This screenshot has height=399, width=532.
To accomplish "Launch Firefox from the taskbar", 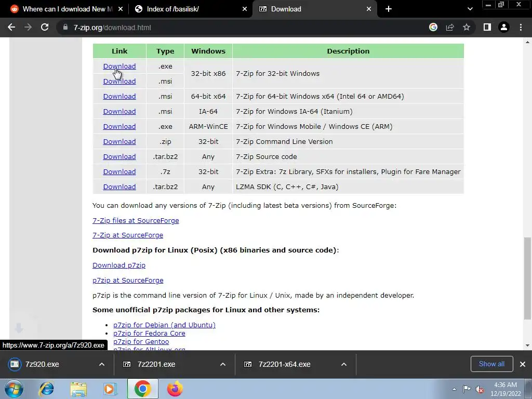I will [175, 389].
